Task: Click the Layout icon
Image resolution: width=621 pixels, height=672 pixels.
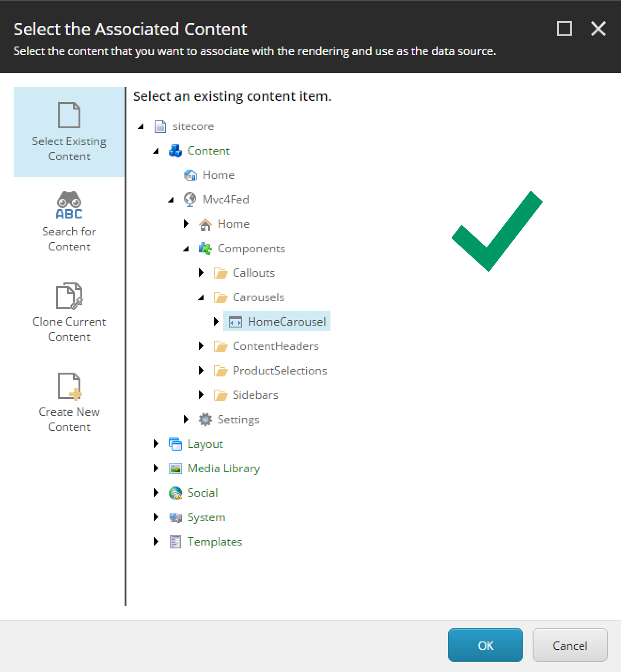Action: 174,444
